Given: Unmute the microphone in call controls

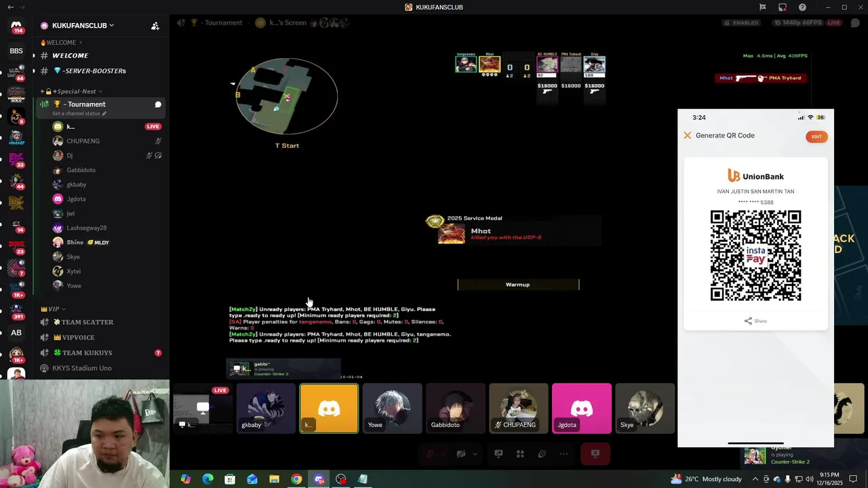Looking at the screenshot, I should pyautogui.click(x=429, y=454).
